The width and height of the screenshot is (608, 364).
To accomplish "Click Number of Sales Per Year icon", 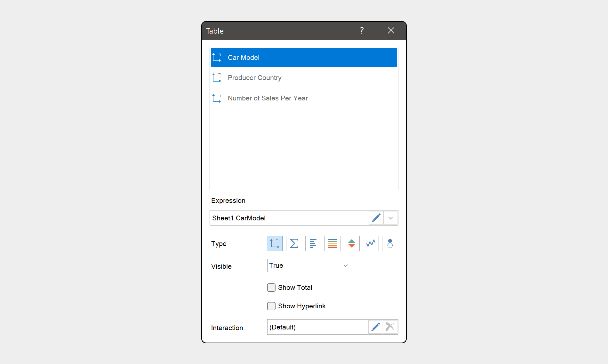I will [217, 98].
